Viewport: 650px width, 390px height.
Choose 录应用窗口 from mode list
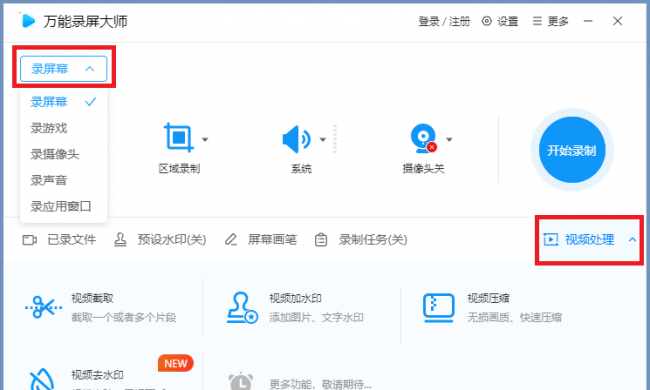pyautogui.click(x=61, y=206)
